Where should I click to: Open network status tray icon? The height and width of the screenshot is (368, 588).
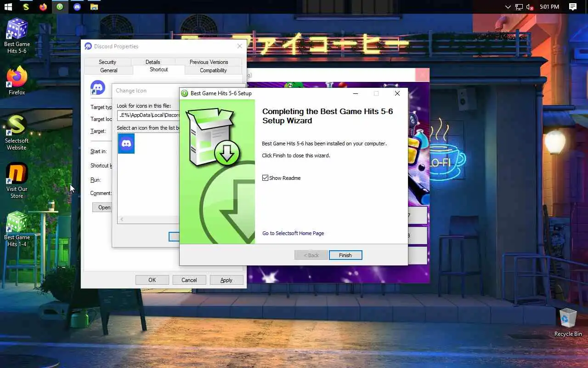[519, 7]
